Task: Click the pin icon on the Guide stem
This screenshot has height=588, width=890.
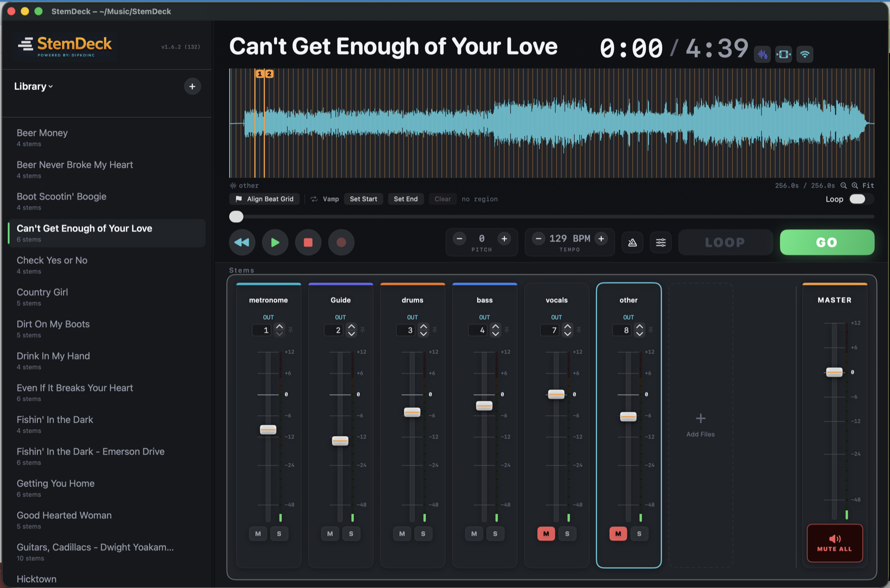Action: 363,330
